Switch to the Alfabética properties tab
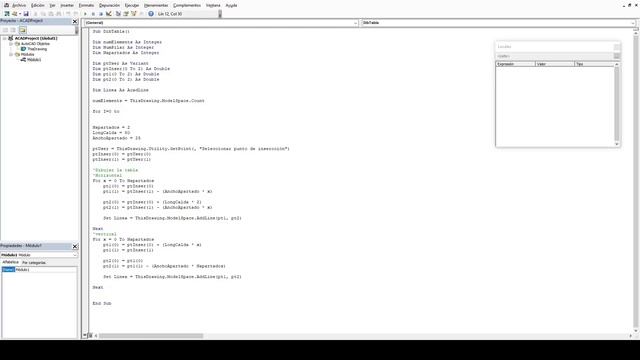The height and width of the screenshot is (360, 640). (x=10, y=262)
